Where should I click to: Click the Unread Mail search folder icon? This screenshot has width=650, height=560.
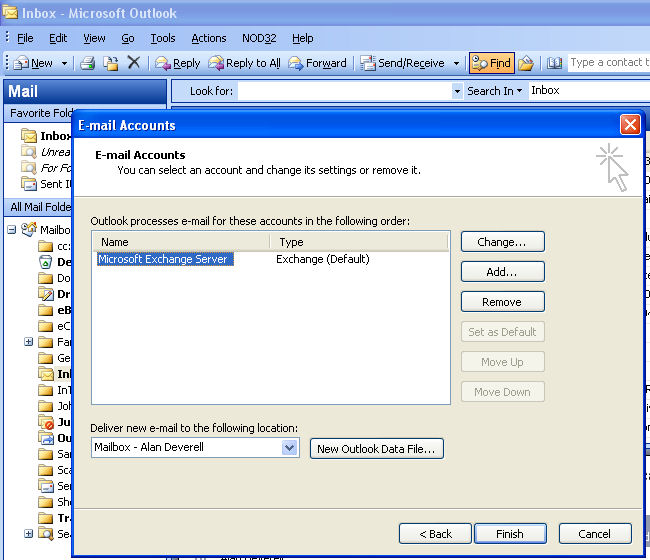coord(29,152)
